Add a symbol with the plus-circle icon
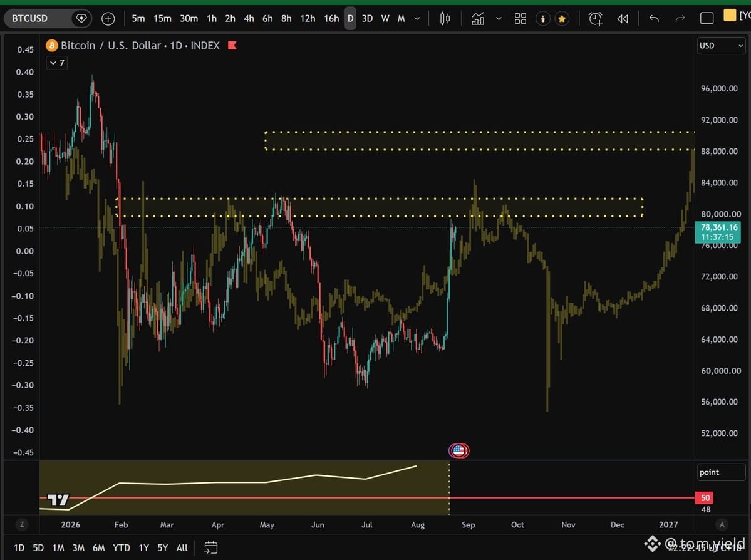This screenshot has width=751, height=560. point(108,19)
